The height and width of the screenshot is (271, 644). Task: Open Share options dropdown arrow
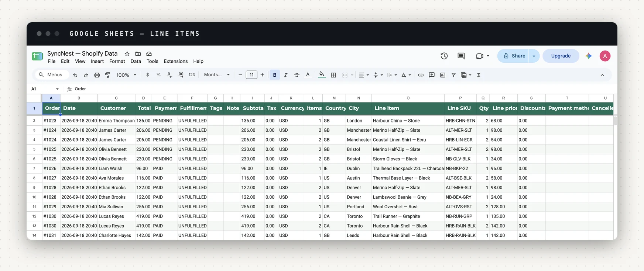point(534,56)
